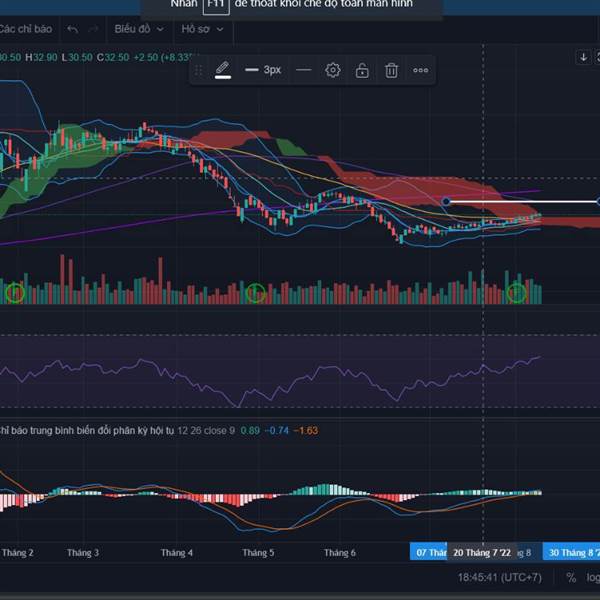Open drawing settings gear icon

[333, 70]
